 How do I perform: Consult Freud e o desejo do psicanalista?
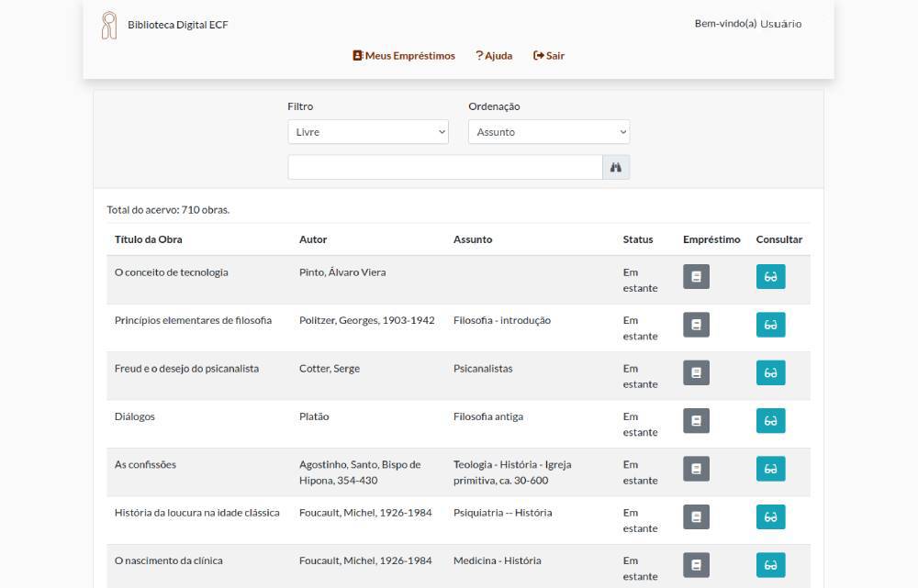click(770, 372)
